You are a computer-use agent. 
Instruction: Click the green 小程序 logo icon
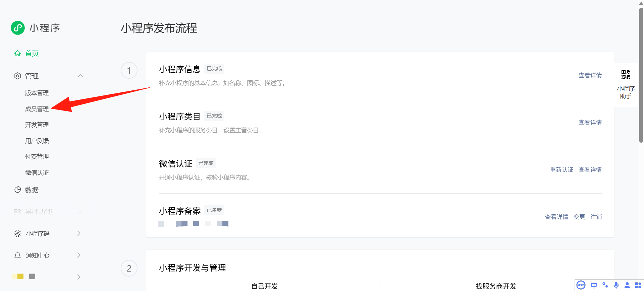click(x=18, y=28)
